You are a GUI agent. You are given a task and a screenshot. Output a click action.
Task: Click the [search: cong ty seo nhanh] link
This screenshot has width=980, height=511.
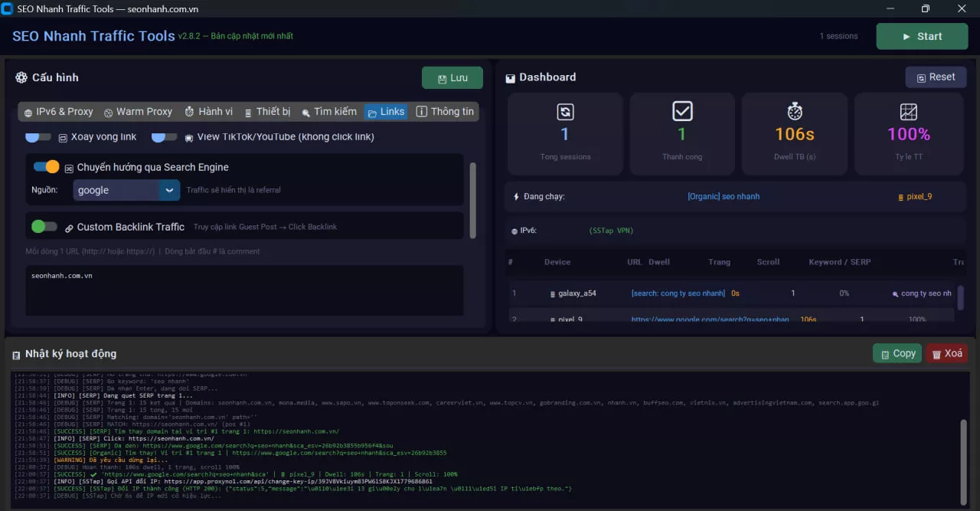point(678,293)
